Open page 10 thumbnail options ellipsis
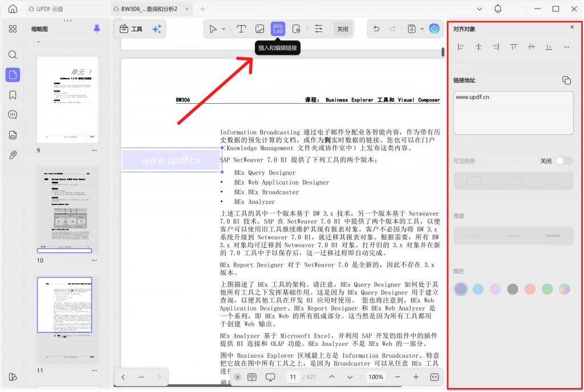The width and height of the screenshot is (584, 392). 94,260
